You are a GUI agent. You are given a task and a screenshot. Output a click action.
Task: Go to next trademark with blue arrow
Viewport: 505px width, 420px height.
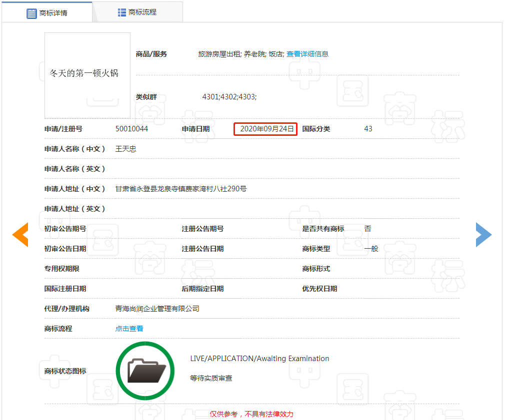click(483, 235)
